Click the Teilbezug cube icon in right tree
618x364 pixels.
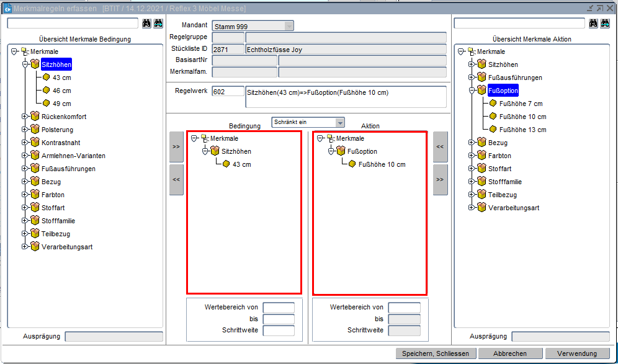[x=481, y=195]
